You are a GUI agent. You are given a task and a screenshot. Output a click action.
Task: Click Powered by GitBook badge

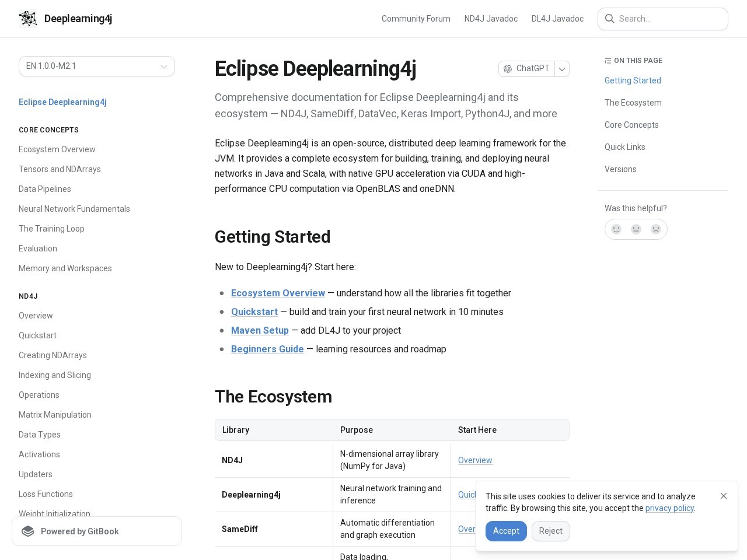[x=97, y=531]
